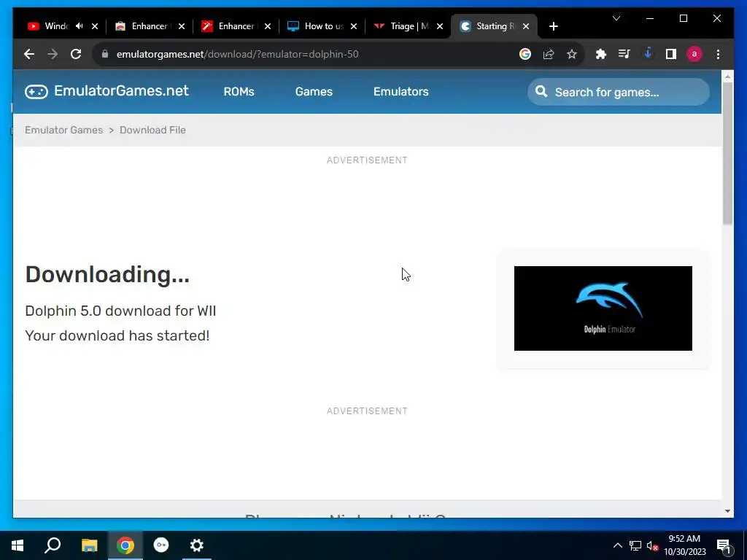Open the Chrome three-dot menu

click(718, 54)
